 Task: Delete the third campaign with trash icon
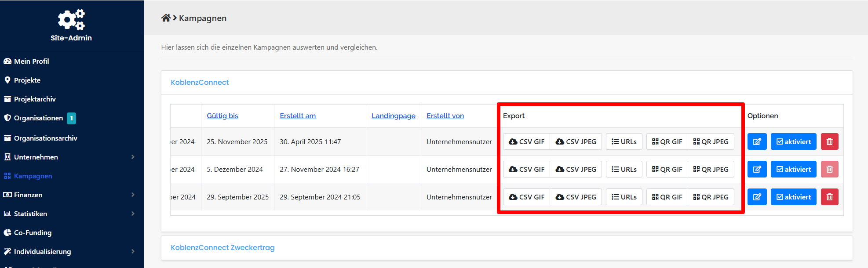[829, 197]
